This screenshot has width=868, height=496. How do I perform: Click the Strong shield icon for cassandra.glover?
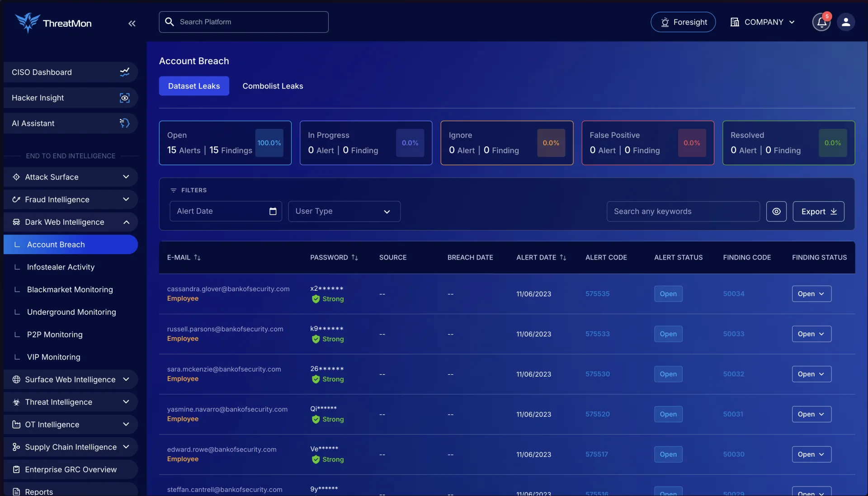[316, 299]
